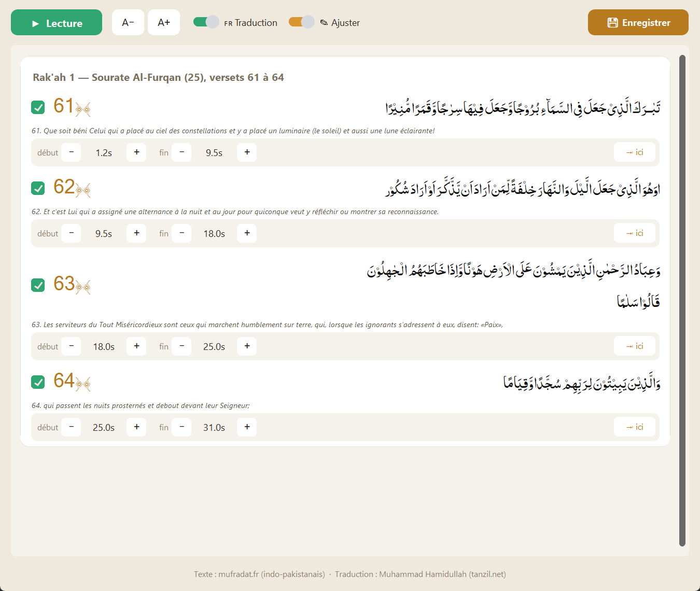
Task: Click the vertical scrollbar on the right
Action: pos(682,301)
